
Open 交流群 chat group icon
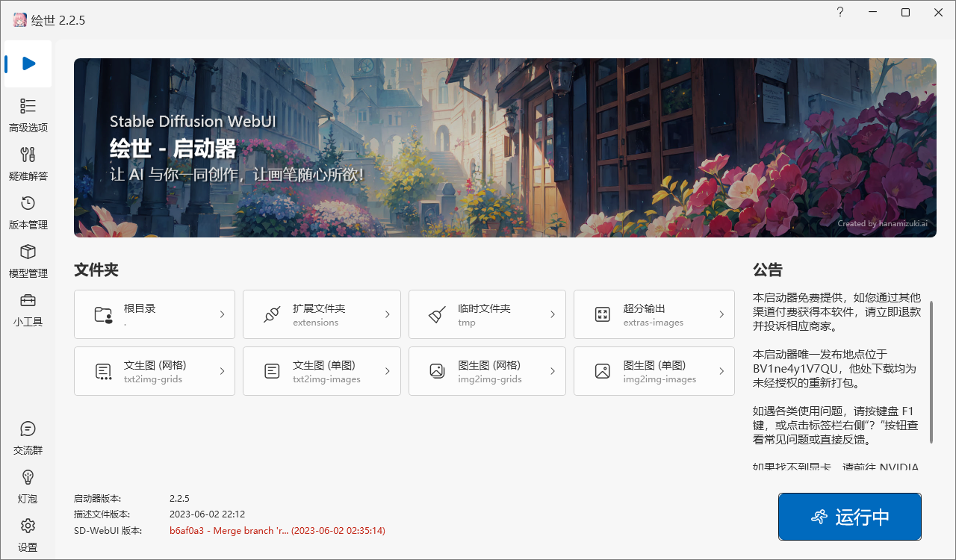[28, 429]
